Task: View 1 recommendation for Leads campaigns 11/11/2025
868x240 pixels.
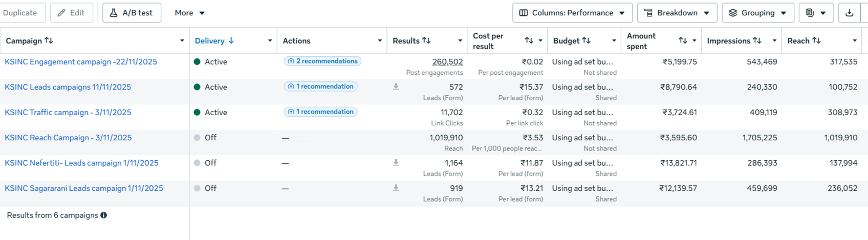Action: pyautogui.click(x=320, y=86)
